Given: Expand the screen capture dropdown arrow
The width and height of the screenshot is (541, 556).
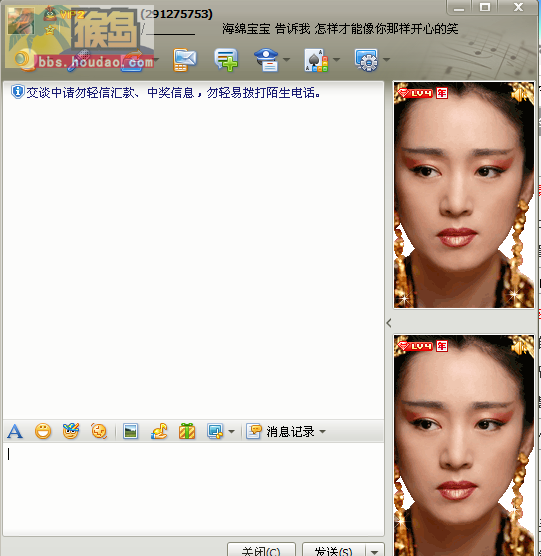Looking at the screenshot, I should tap(232, 432).
